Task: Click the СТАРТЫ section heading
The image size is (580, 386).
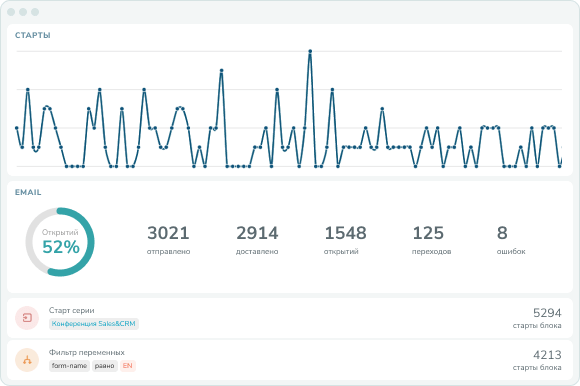Action: pos(33,35)
